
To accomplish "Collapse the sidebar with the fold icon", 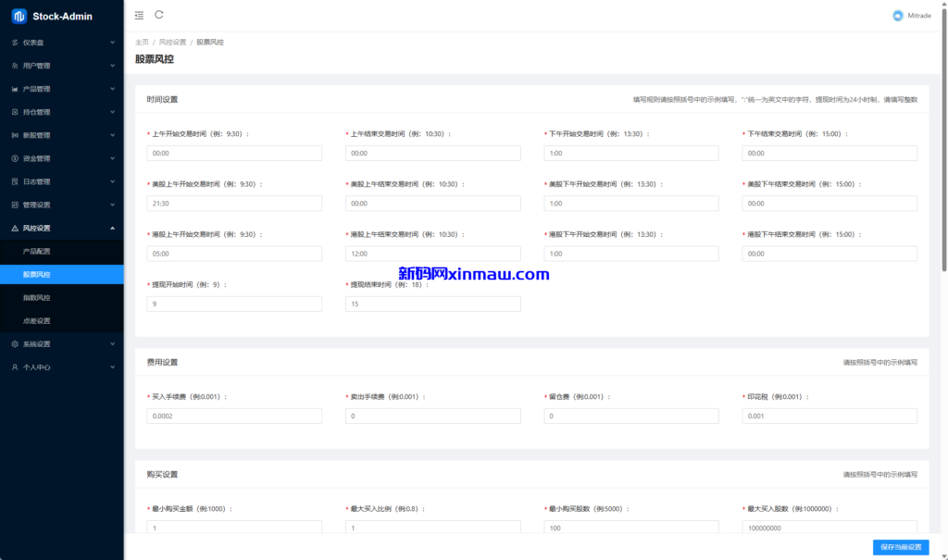I will click(139, 15).
